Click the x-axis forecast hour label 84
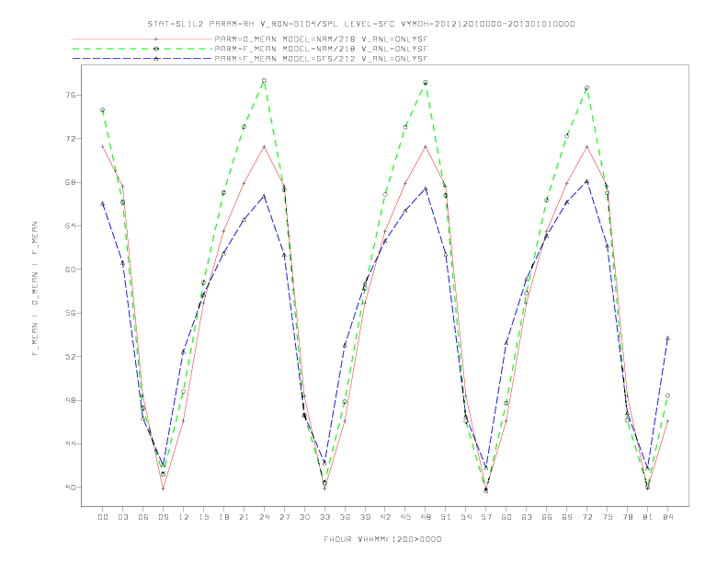The image size is (728, 563). [668, 517]
